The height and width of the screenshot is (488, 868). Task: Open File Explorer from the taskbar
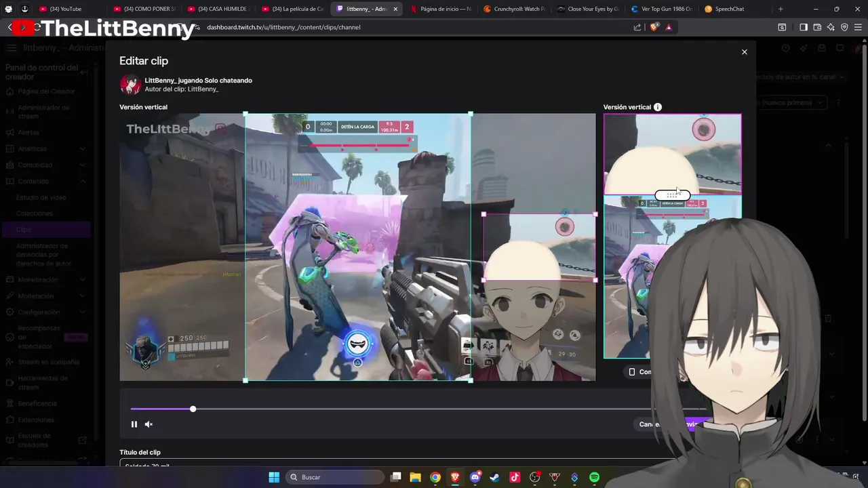pyautogui.click(x=415, y=477)
